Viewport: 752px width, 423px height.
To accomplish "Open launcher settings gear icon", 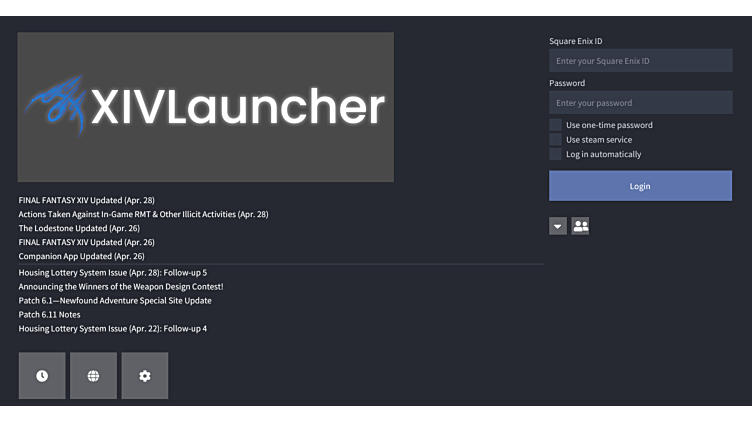I will [145, 376].
